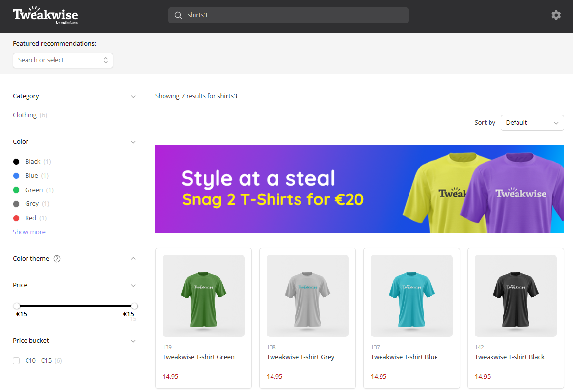Select the Black color filter
Viewport: 573px width, 392px height.
pos(32,161)
